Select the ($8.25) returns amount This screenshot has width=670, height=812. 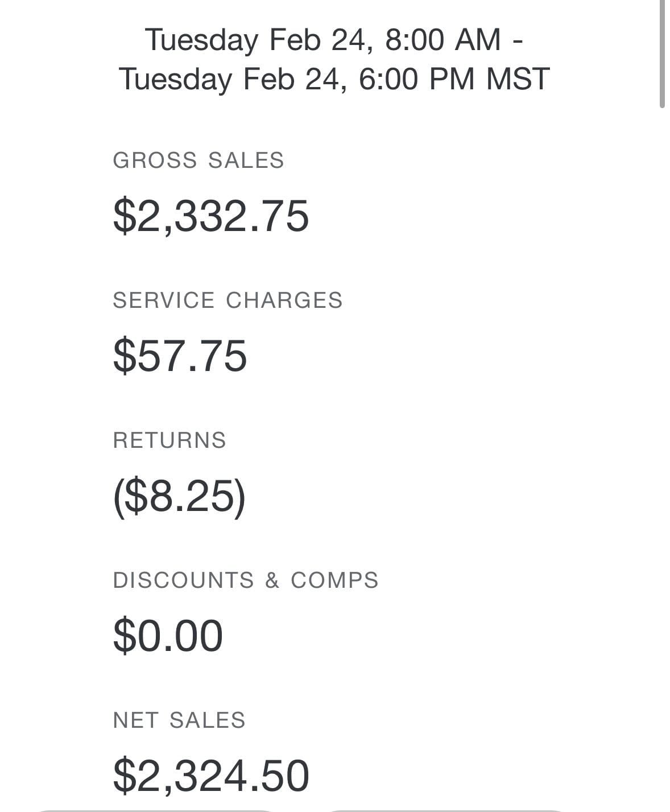pyautogui.click(x=179, y=496)
